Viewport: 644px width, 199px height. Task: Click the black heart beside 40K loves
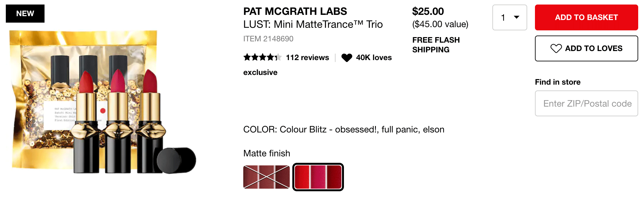click(x=347, y=58)
